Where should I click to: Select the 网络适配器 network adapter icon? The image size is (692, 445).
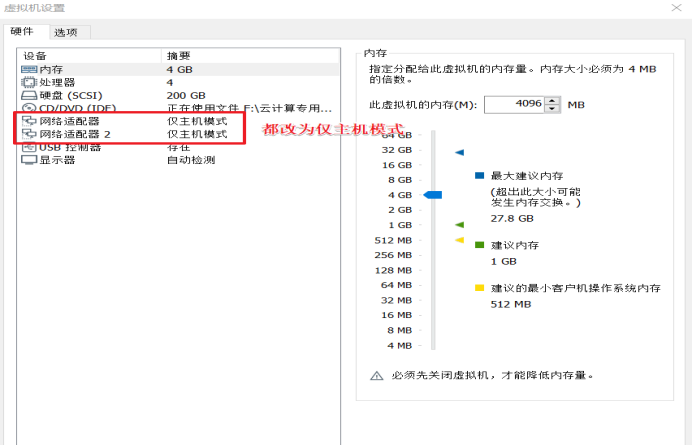tap(29, 121)
